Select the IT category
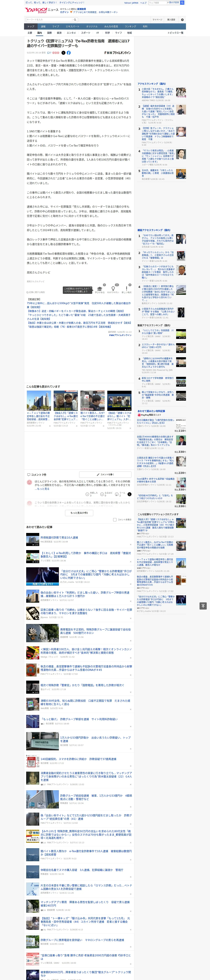 (x=98, y=33)
